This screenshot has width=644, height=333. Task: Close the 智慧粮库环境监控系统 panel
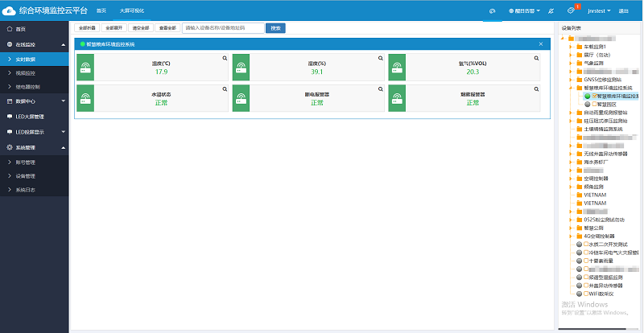coord(540,44)
